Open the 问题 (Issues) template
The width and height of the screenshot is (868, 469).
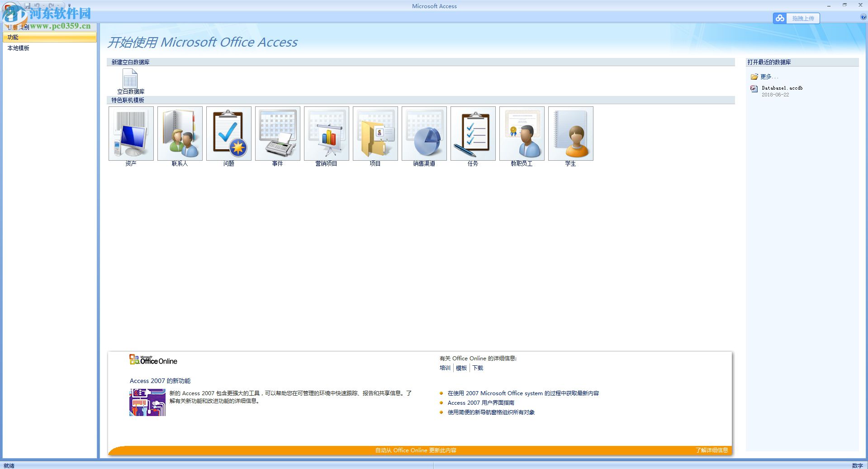(x=228, y=133)
